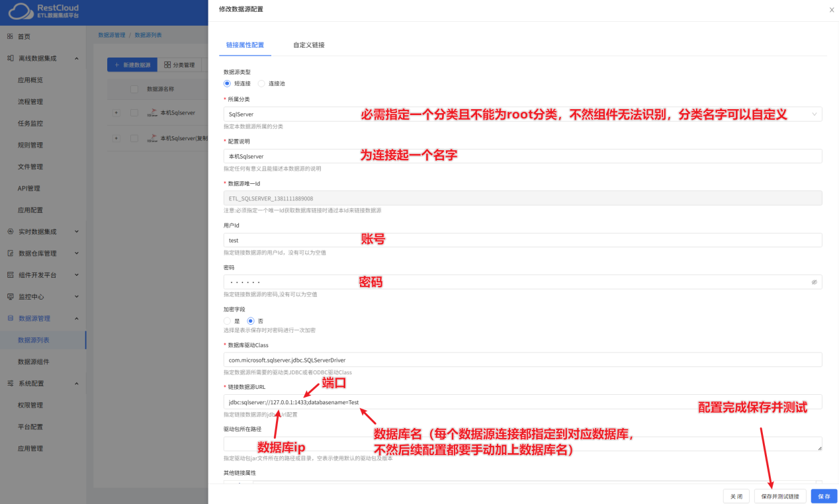The image size is (839, 504).
Task: Click the 系统配置 sliders icon
Action: pyautogui.click(x=10, y=383)
